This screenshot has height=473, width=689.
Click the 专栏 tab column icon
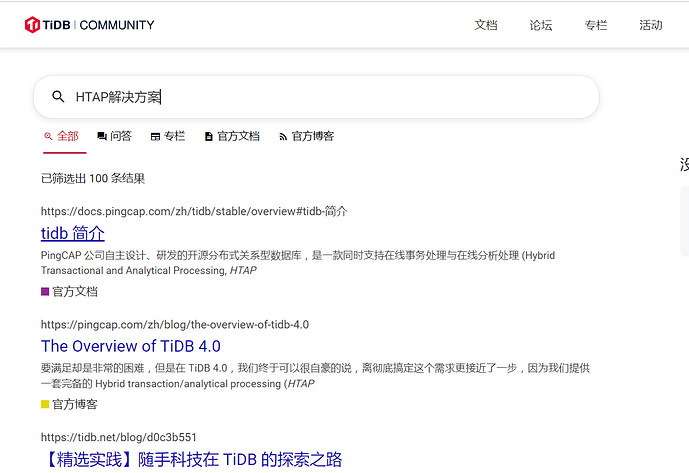[155, 136]
